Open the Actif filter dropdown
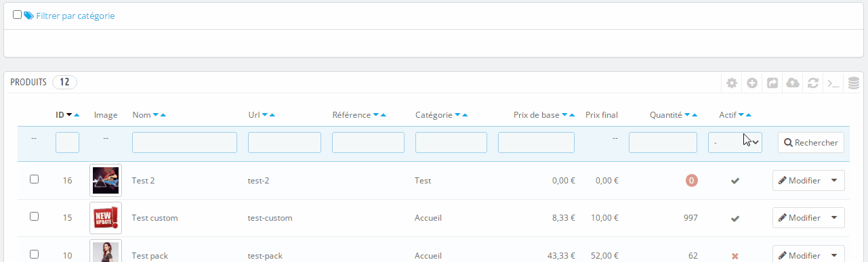This screenshot has height=262, width=868. click(735, 142)
